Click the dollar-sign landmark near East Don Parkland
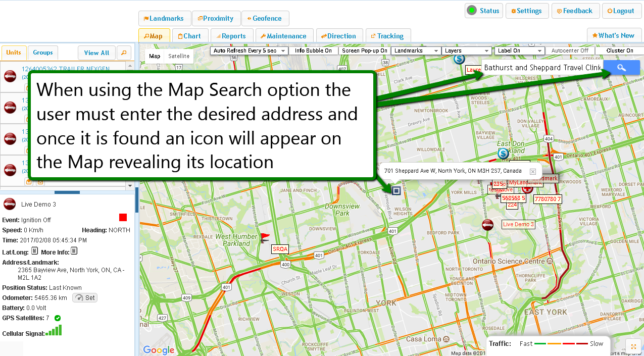This screenshot has width=644, height=356. pos(503,153)
